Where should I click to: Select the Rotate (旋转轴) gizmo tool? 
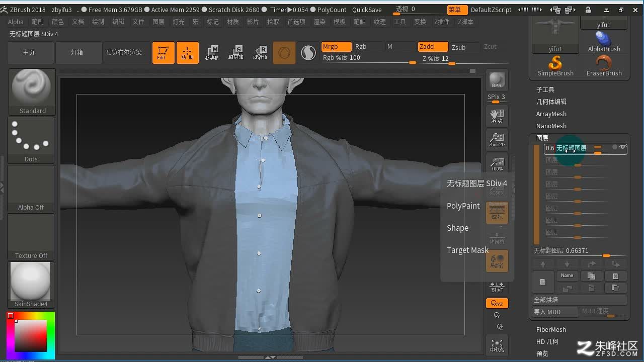coord(260,53)
